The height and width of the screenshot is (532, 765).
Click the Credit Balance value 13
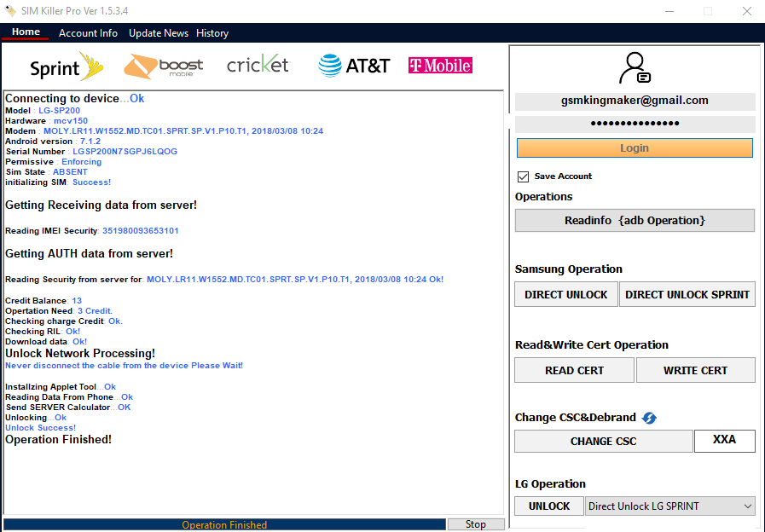coord(77,301)
